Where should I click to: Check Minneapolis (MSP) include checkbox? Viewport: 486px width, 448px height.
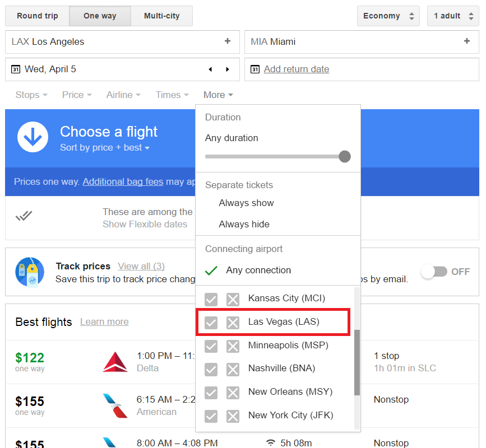click(211, 346)
